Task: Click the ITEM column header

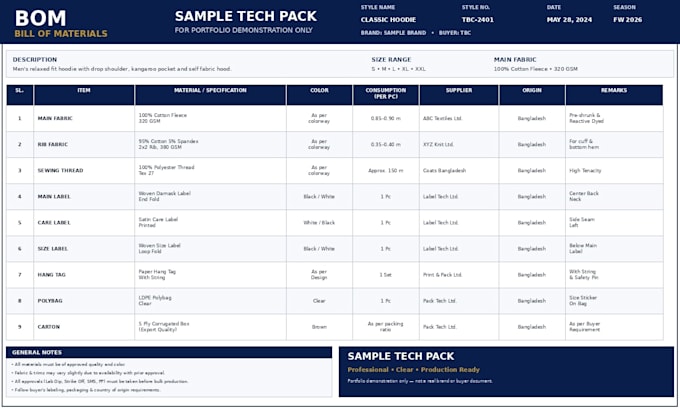Action: pyautogui.click(x=84, y=95)
